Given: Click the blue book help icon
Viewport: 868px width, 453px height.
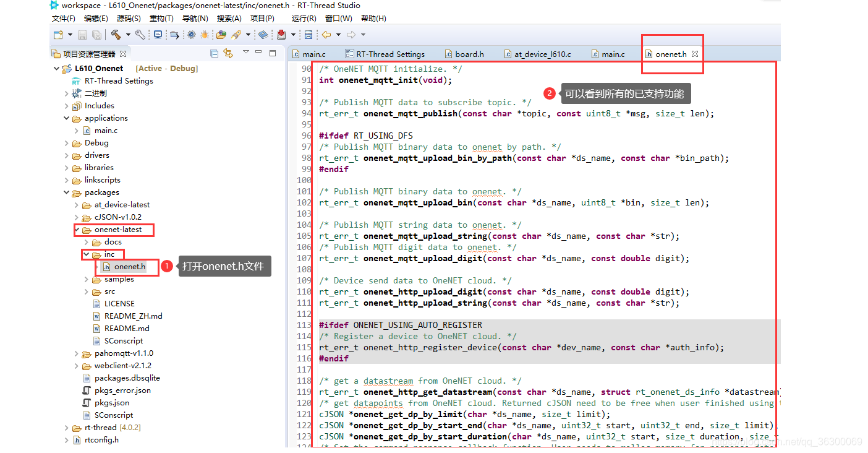Looking at the screenshot, I should click(263, 35).
